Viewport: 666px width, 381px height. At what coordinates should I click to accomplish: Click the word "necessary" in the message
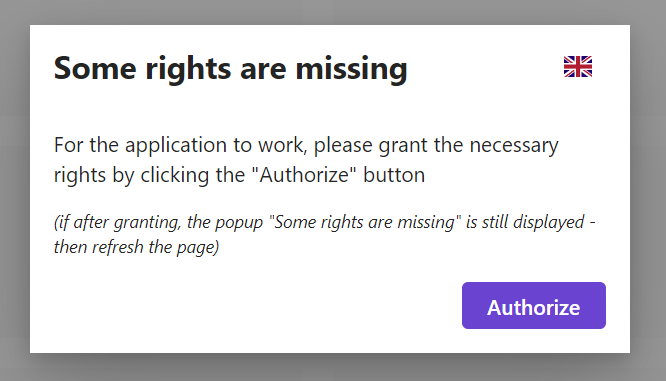click(x=514, y=147)
